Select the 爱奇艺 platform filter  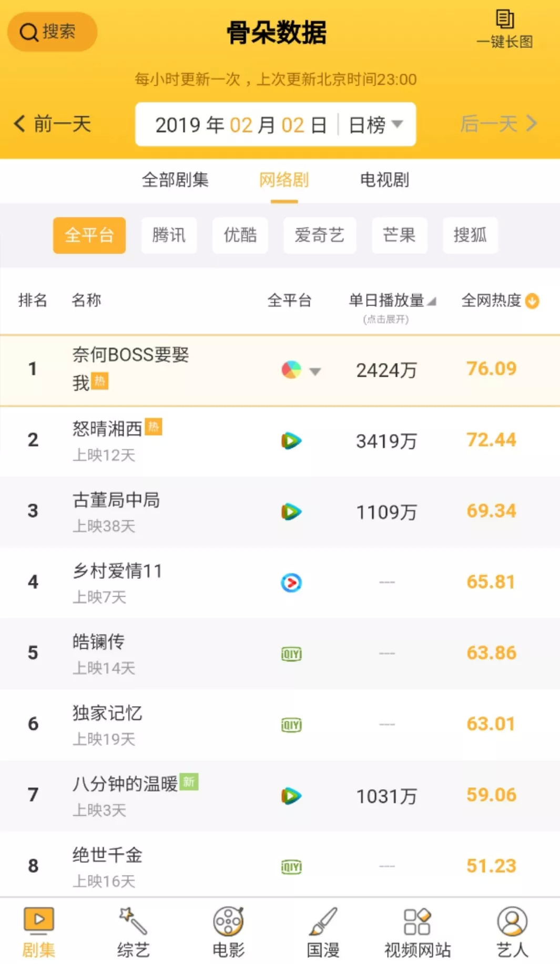(319, 235)
